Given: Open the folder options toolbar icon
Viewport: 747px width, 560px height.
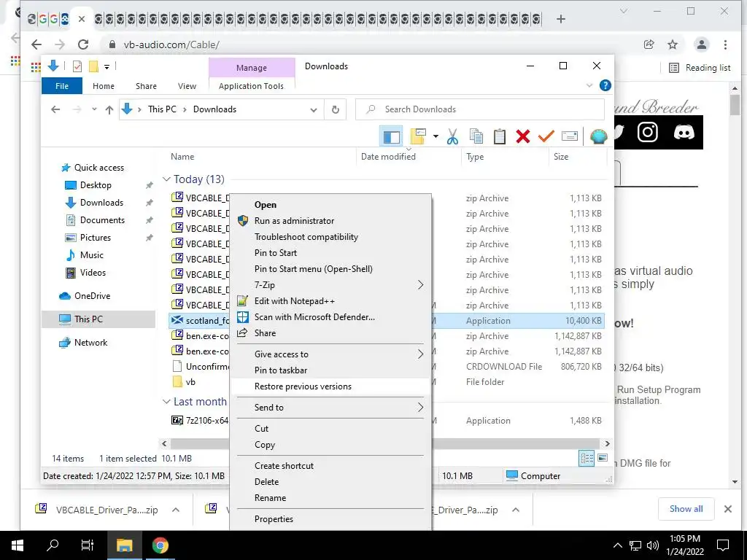Looking at the screenshot, I should tap(418, 136).
